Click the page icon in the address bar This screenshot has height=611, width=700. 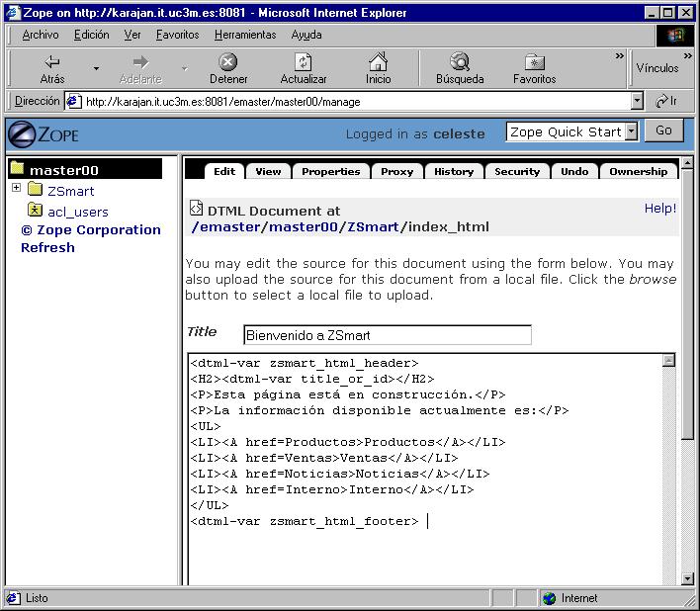74,101
